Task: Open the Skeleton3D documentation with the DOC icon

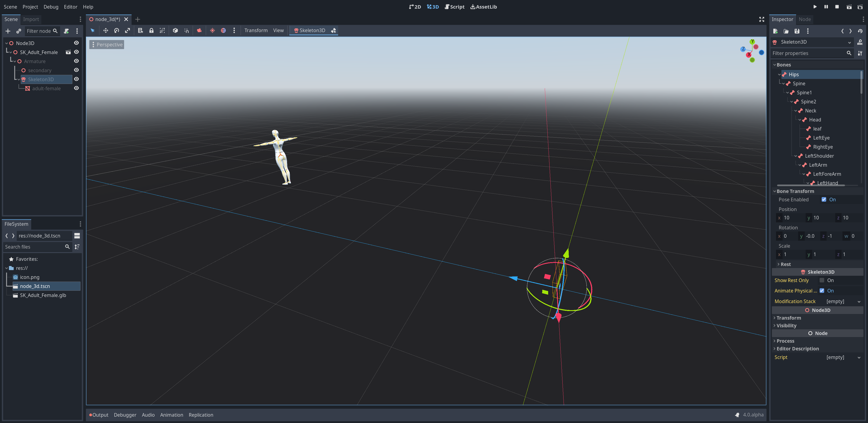Action: click(x=860, y=42)
